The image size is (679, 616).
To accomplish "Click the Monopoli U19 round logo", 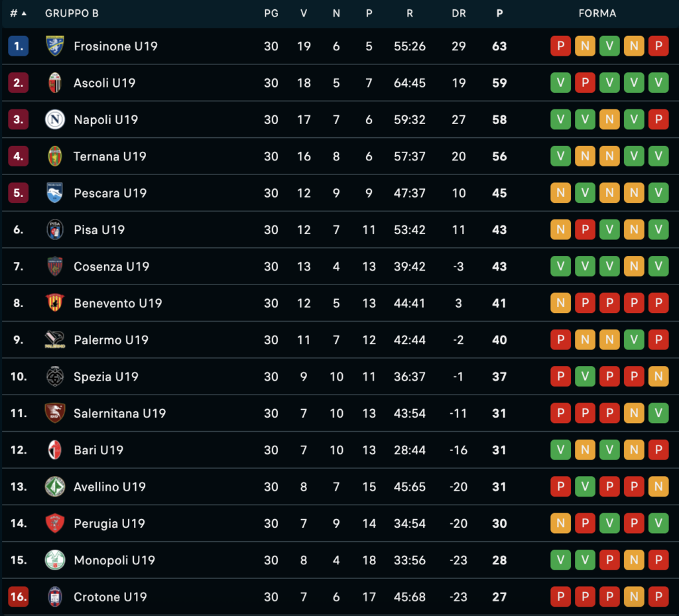I will pos(55,560).
